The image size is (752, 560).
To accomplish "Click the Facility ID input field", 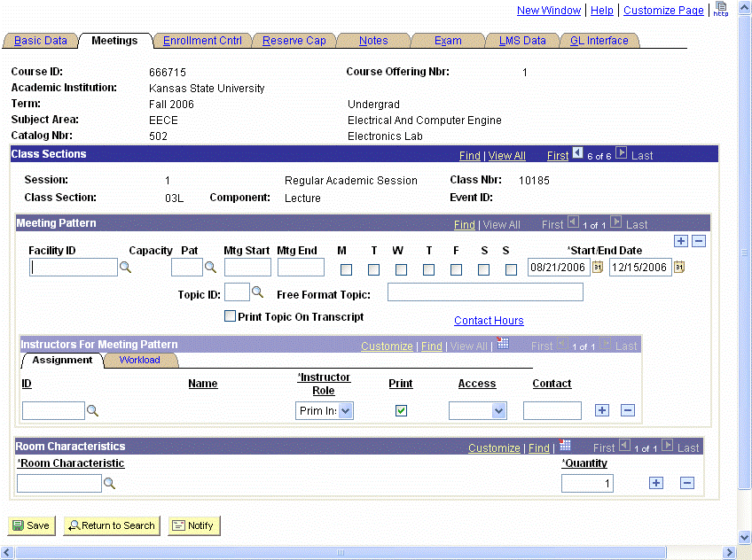I will [x=74, y=268].
